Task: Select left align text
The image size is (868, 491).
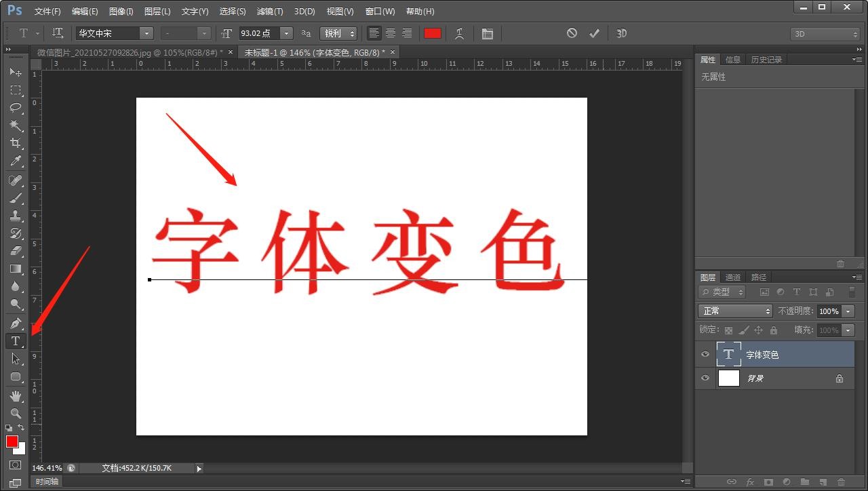Action: [374, 33]
